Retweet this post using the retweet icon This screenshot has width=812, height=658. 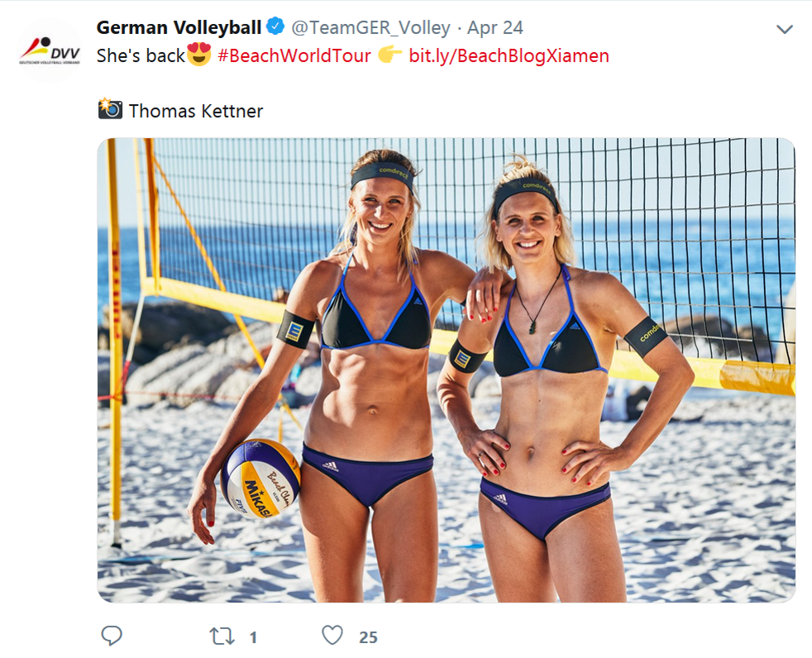click(222, 636)
